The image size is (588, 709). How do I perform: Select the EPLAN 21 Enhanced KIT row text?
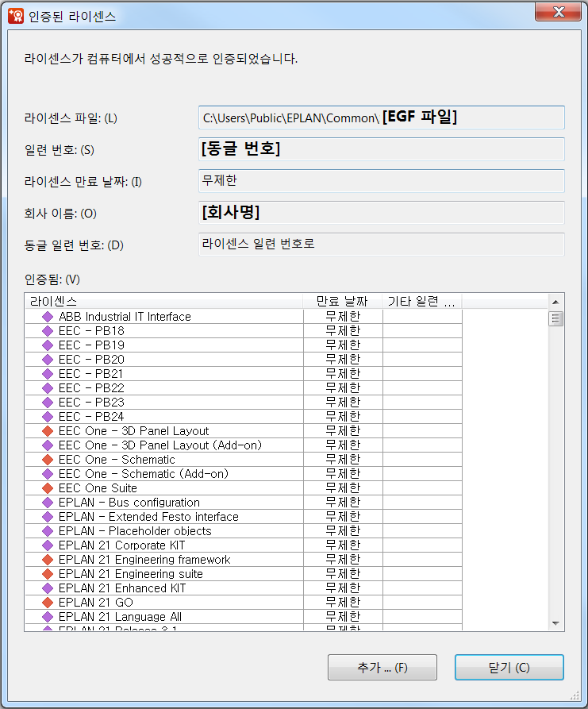coord(122,588)
